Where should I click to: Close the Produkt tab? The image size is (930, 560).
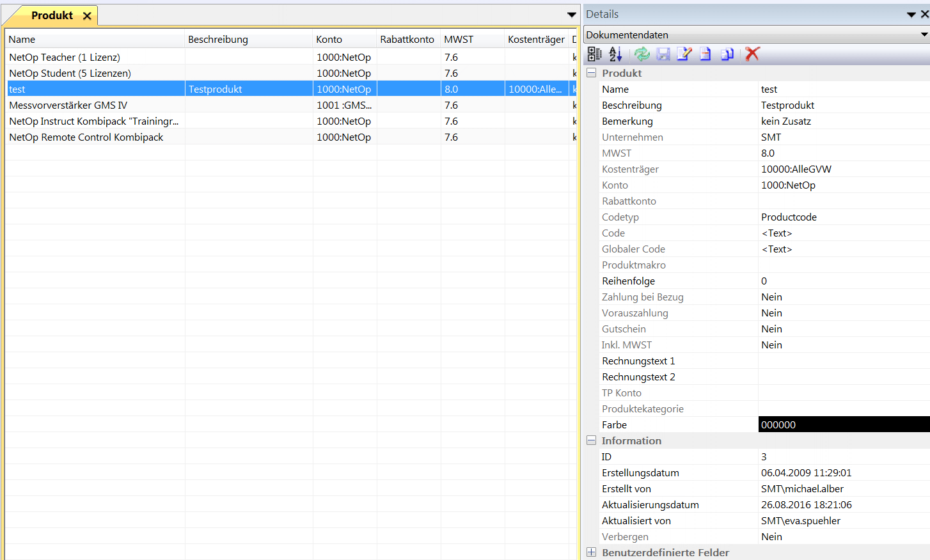87,15
